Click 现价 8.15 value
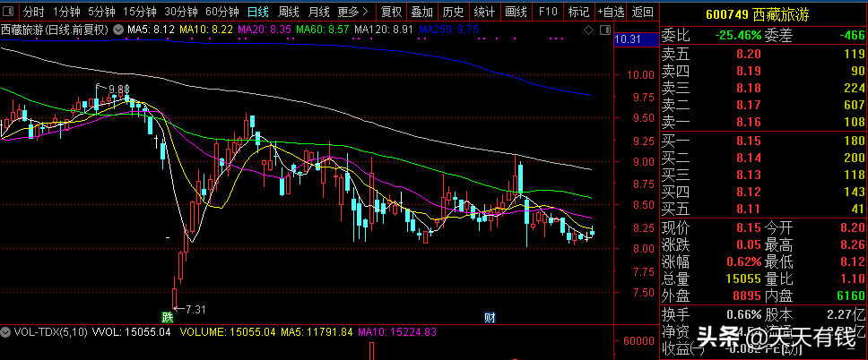 coord(749,227)
